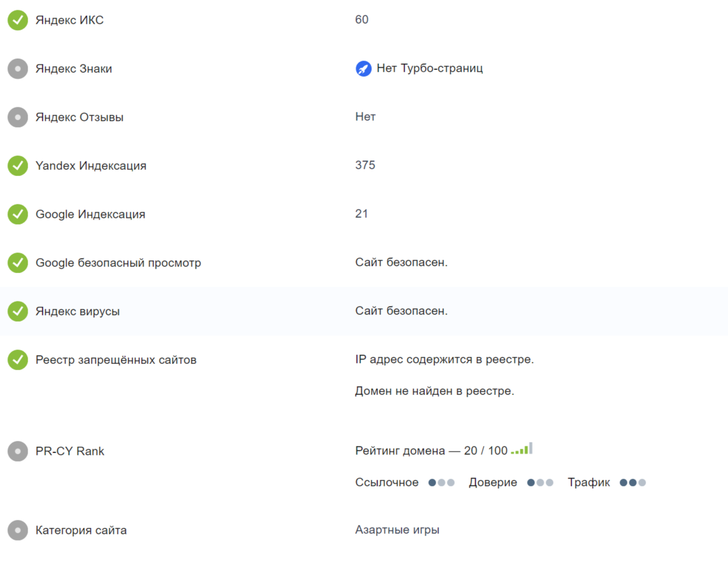The width and height of the screenshot is (728, 562).
Task: Select the Google Индексация label
Action: 90,214
